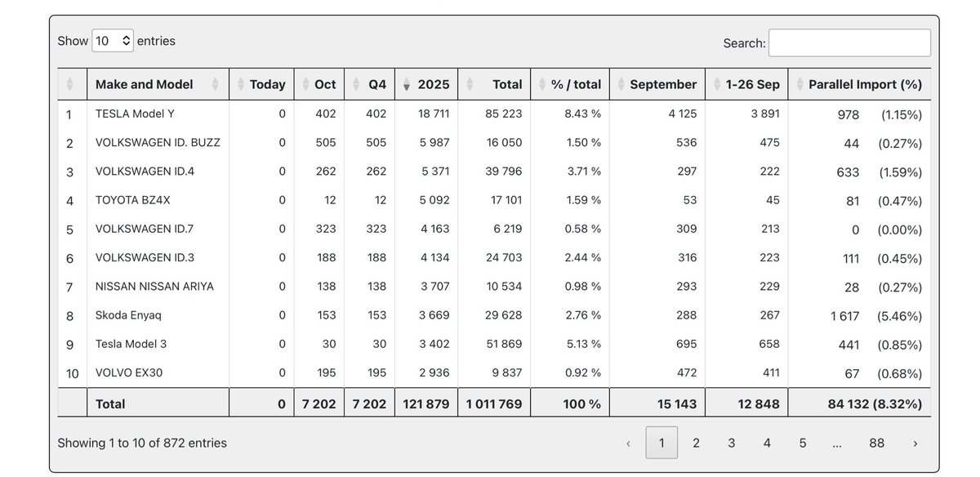Sort table by Make and Model column
The image size is (980, 477).
click(x=158, y=84)
